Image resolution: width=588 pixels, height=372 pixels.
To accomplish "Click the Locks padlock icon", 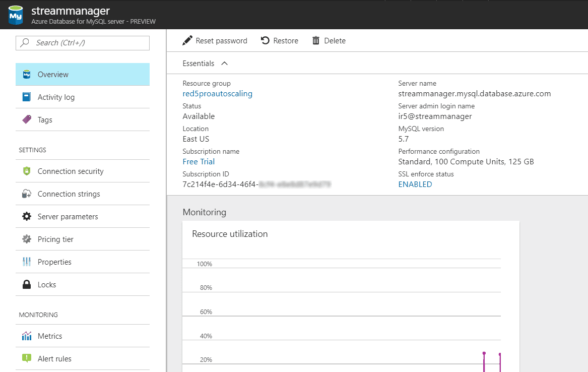I will pyautogui.click(x=27, y=285).
